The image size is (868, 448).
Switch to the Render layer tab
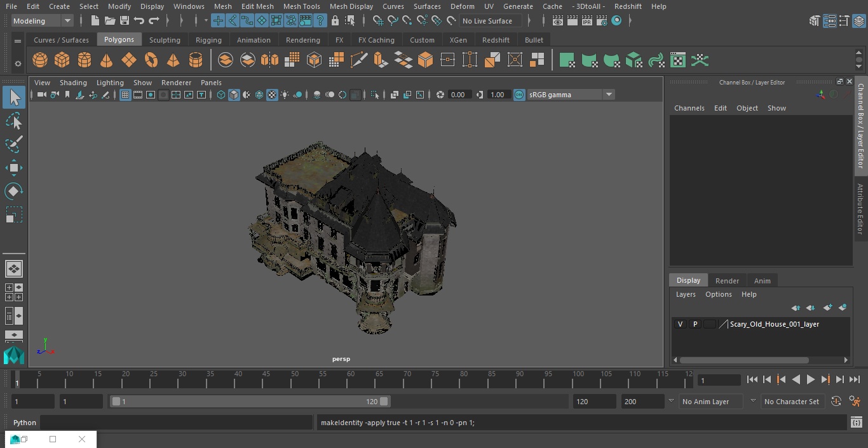tap(727, 280)
